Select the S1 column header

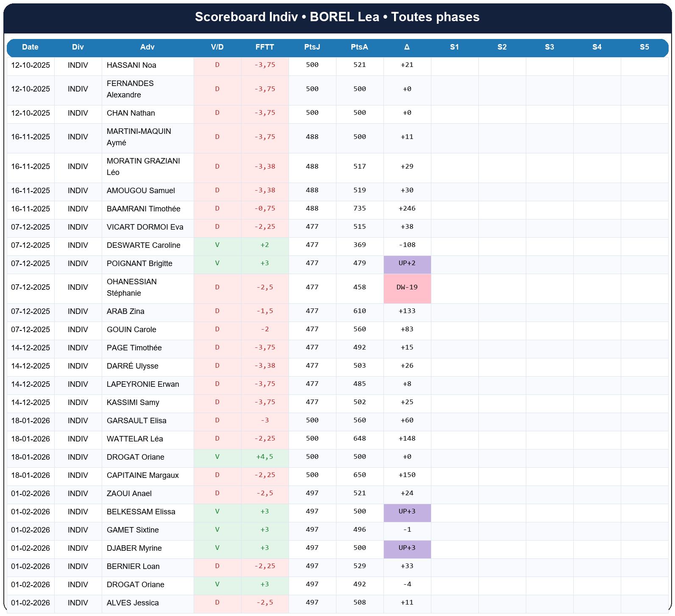point(454,47)
